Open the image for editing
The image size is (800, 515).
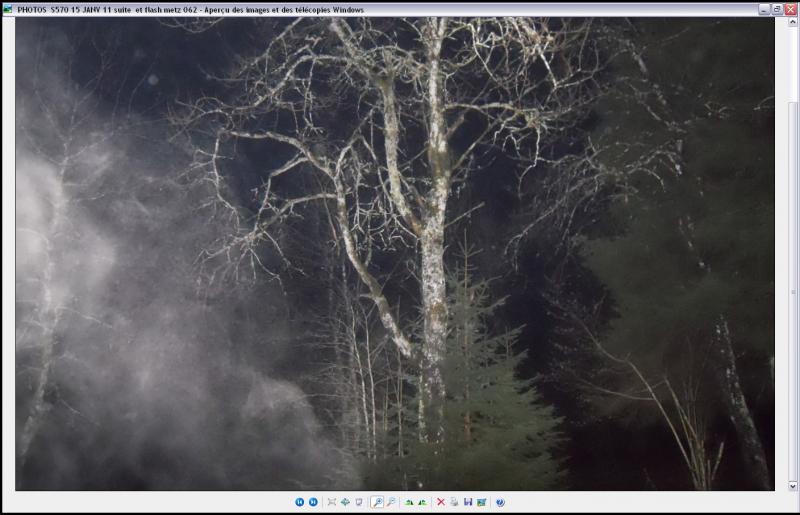click(x=482, y=502)
